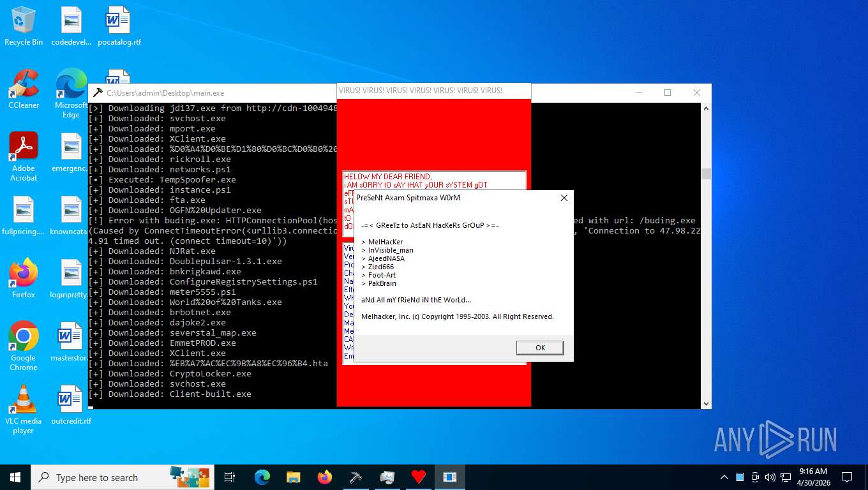Open the Windows Start menu

coord(15,477)
